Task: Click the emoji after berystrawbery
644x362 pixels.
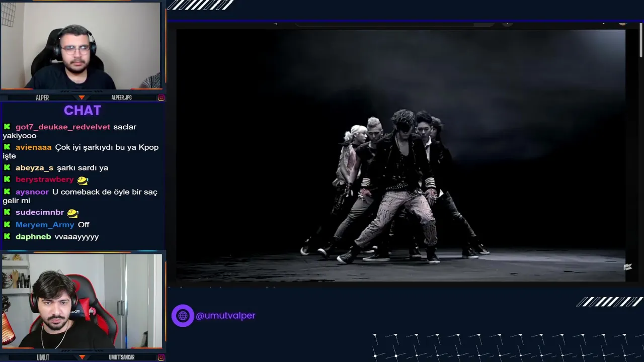Action: pyautogui.click(x=83, y=180)
